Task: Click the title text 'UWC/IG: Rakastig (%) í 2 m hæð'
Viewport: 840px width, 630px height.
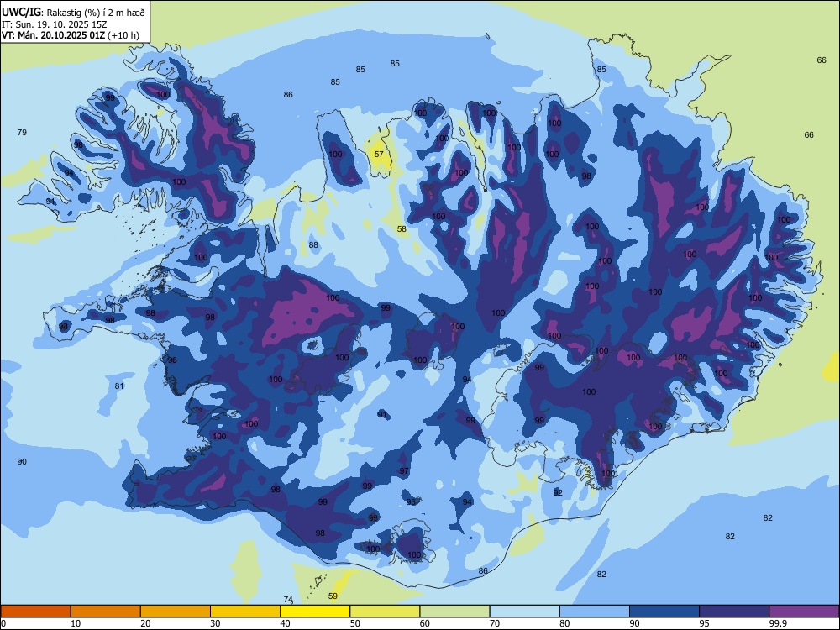Action: tap(73, 11)
